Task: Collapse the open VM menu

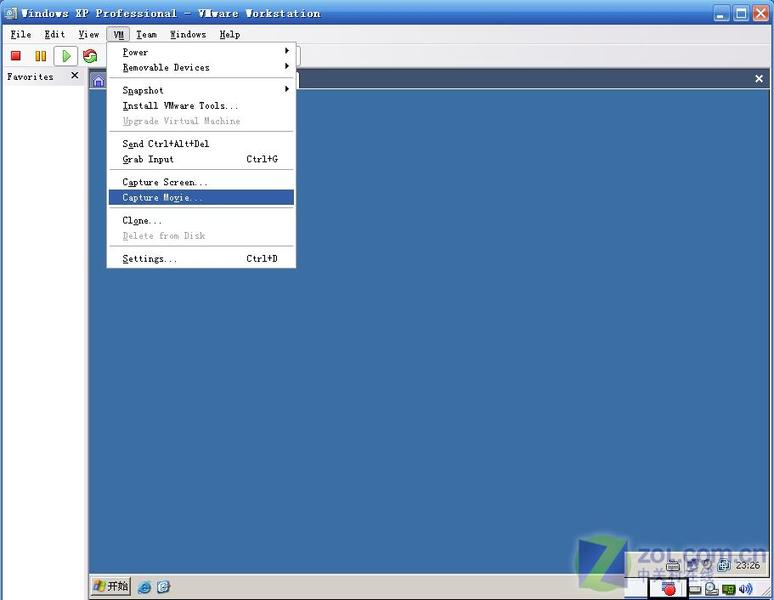Action: click(118, 34)
